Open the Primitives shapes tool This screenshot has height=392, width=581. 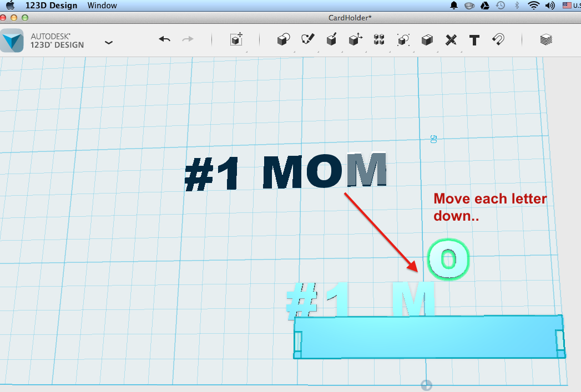click(x=284, y=39)
